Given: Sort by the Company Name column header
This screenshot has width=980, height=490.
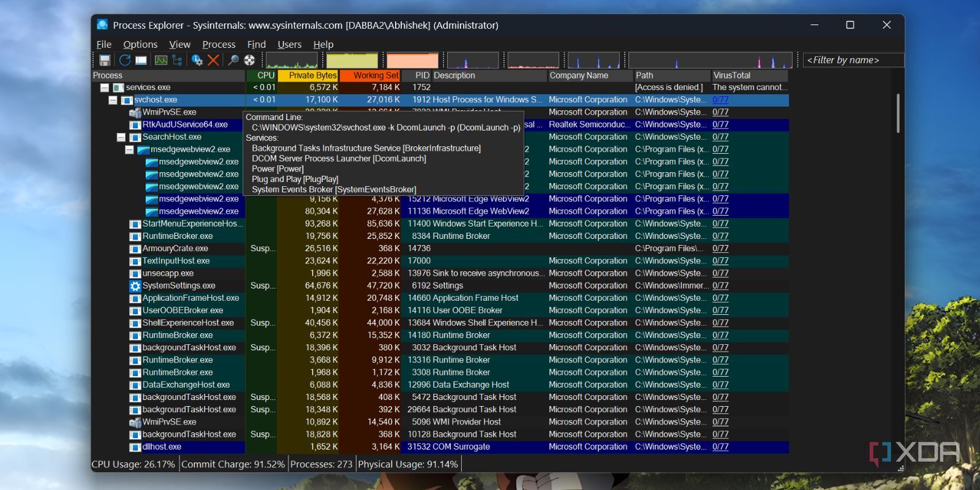Looking at the screenshot, I should coord(590,75).
